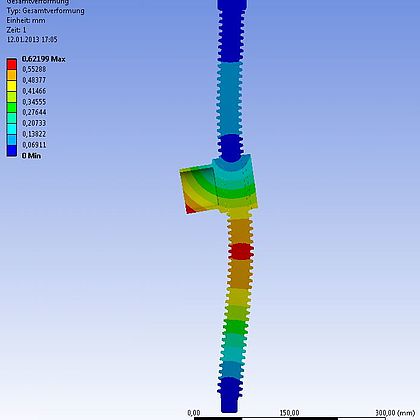Viewport: 420px width, 420px height.
Task: Click the 150,00 scale bar label
Action: 289,413
